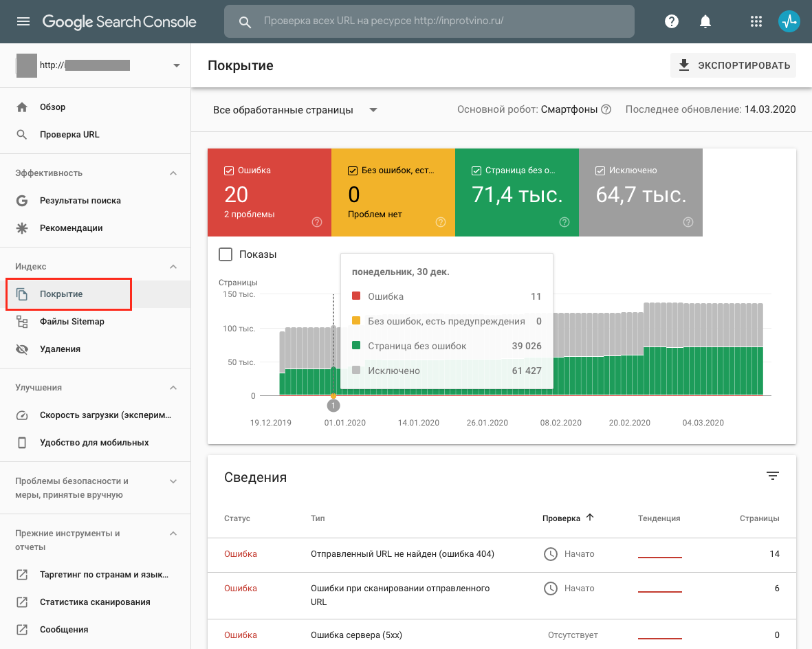Screen dimensions: 812x649
Task: Click the sitemap tree icon
Action: tap(22, 322)
